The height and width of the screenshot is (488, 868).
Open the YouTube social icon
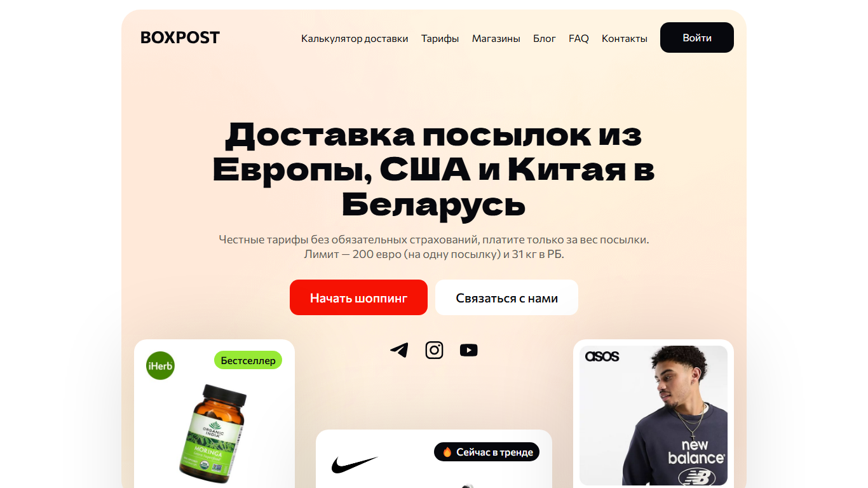[x=469, y=350]
